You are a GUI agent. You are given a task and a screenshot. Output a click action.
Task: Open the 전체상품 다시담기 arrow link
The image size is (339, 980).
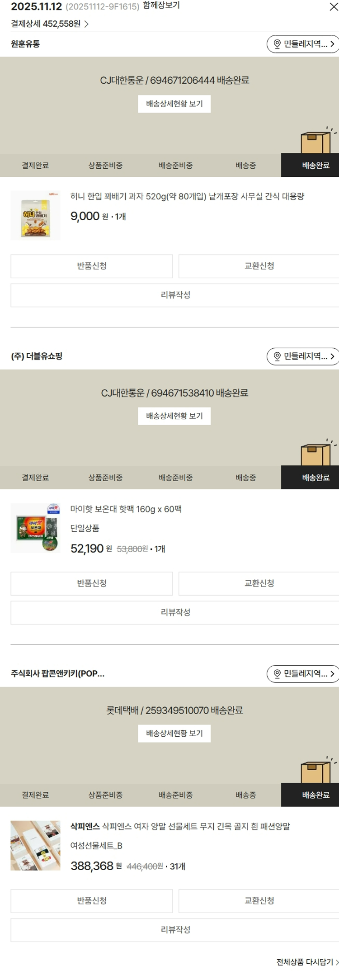336,962
